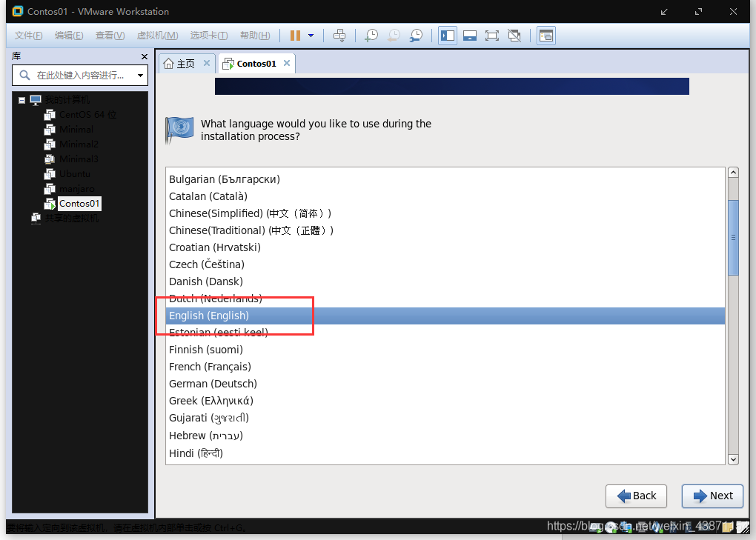
Task: Select French (Français) language
Action: 445,367
